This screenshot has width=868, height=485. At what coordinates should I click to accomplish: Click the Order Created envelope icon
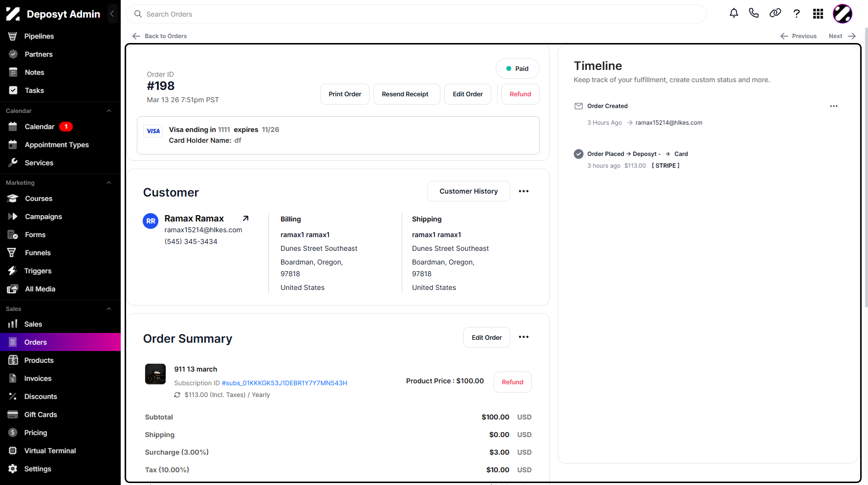click(579, 106)
